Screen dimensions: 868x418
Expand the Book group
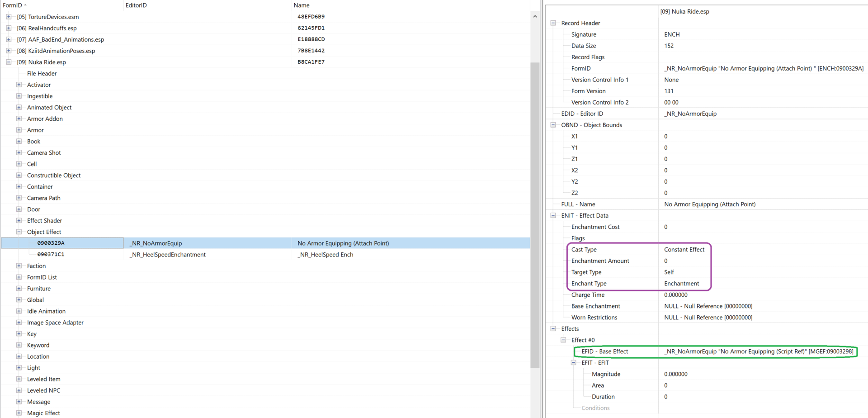19,141
